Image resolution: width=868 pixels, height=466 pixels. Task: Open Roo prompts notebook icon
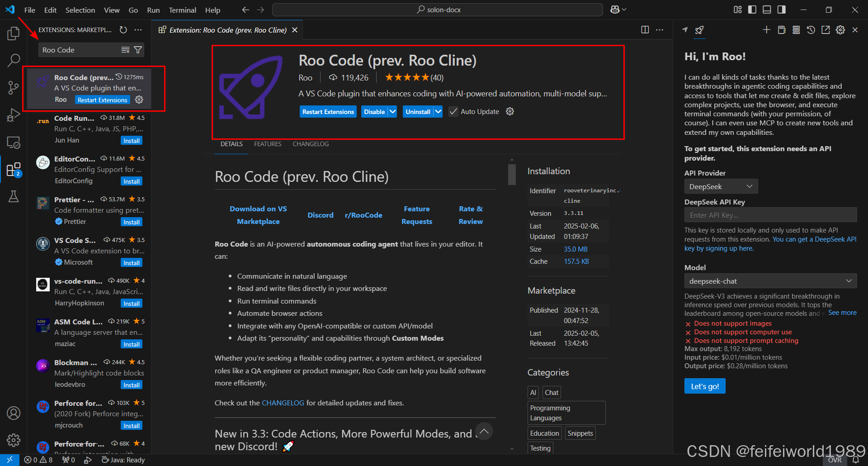pyautogui.click(x=781, y=30)
